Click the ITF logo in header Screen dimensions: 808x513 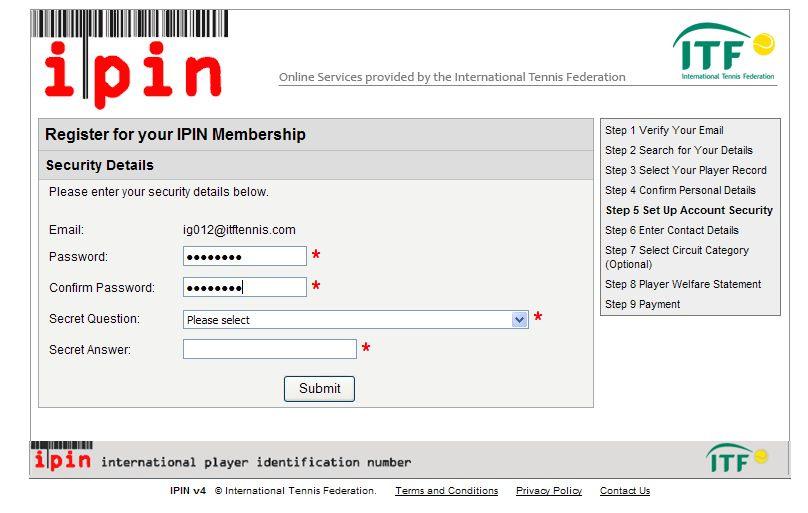pyautogui.click(x=724, y=52)
